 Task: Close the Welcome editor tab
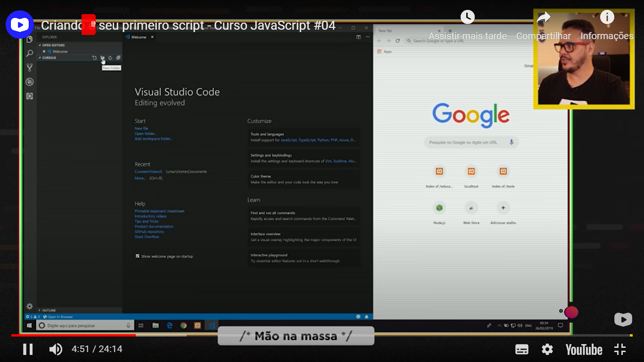152,37
